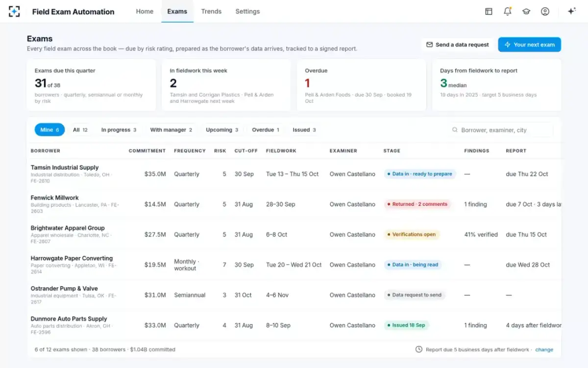Open the notifications bell

pyautogui.click(x=508, y=11)
